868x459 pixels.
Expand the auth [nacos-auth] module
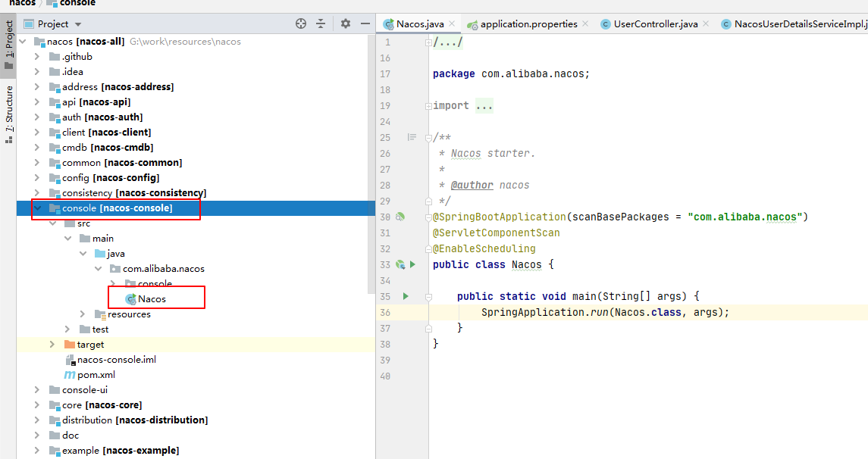point(37,117)
